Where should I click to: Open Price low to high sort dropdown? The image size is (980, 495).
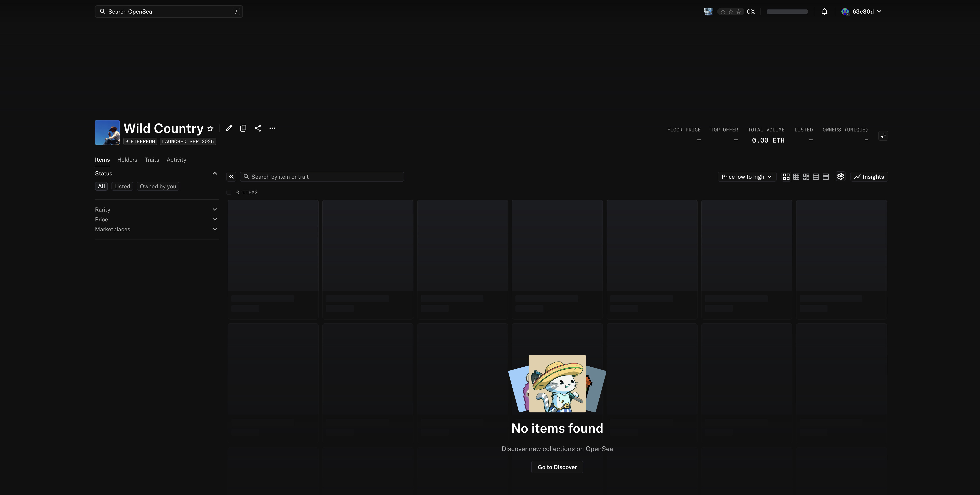[746, 177]
